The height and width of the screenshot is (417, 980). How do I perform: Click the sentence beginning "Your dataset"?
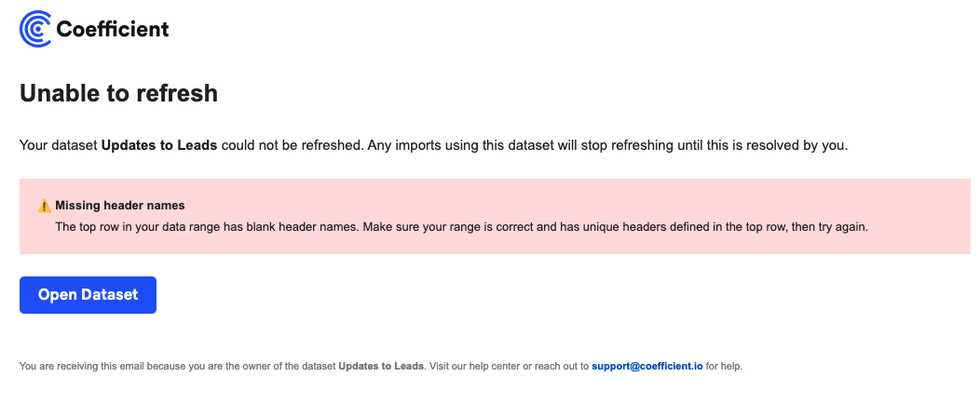(434, 146)
